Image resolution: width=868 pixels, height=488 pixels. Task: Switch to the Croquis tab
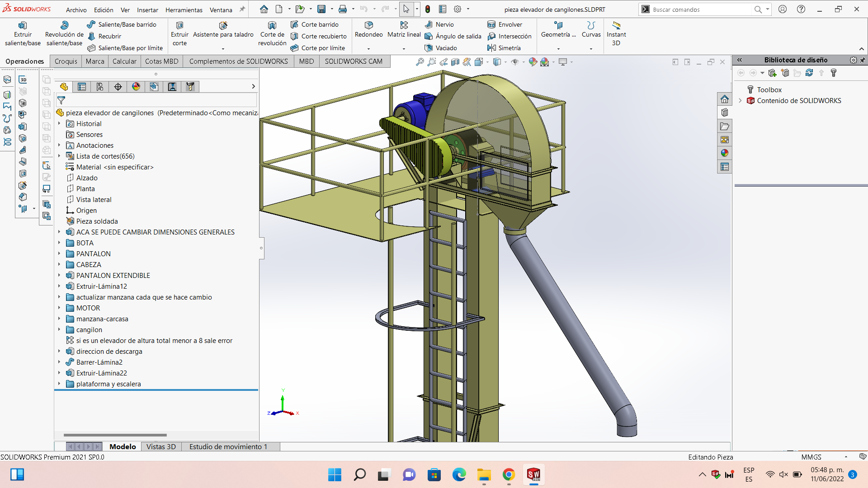pyautogui.click(x=66, y=61)
